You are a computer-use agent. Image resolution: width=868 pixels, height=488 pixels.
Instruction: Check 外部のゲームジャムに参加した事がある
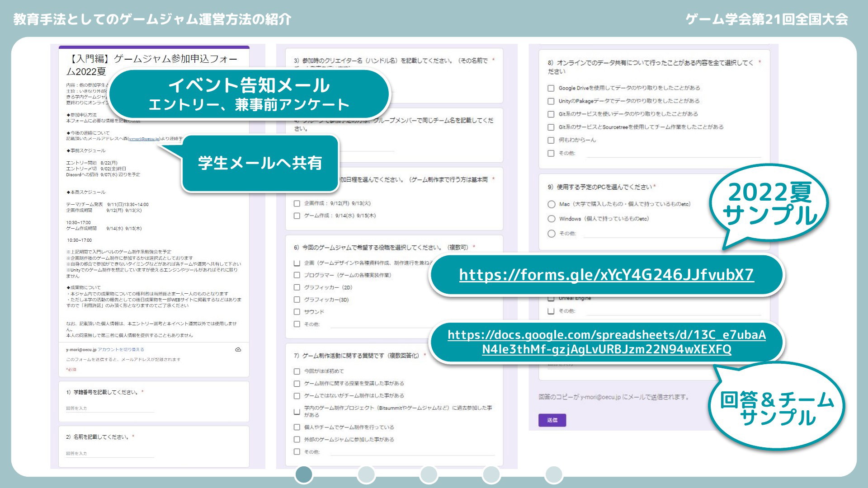[297, 439]
